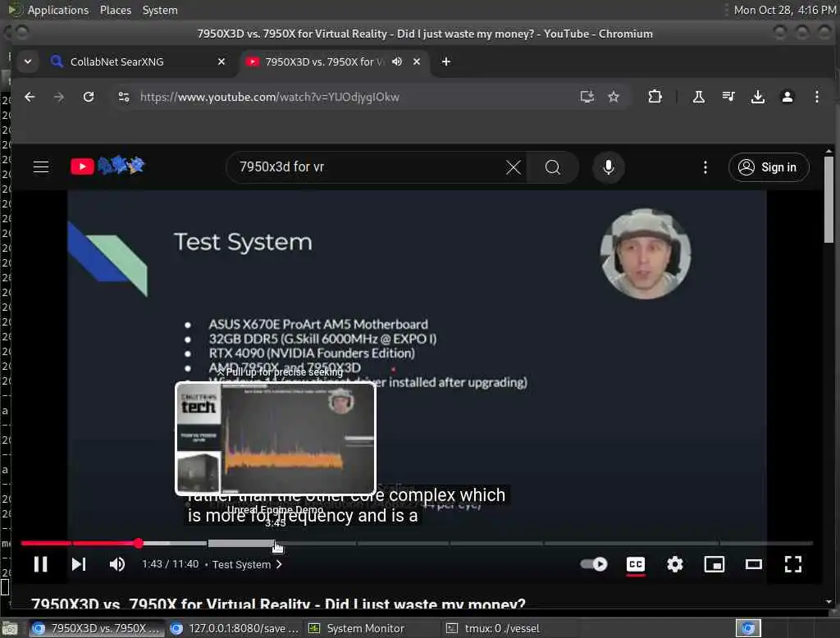The image size is (840, 638).
Task: Open the Applications menu
Action: [58, 10]
